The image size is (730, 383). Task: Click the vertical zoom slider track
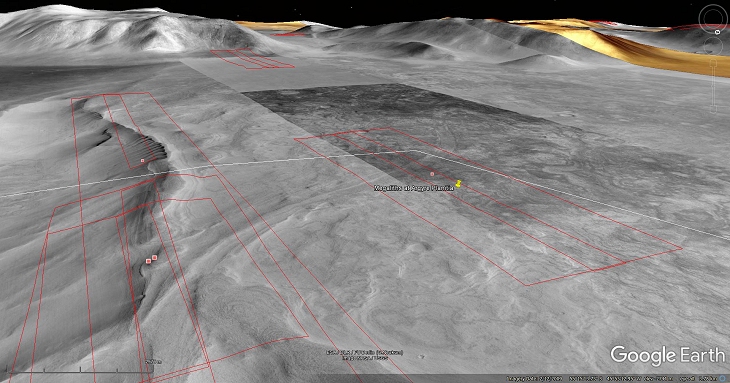pyautogui.click(x=713, y=86)
